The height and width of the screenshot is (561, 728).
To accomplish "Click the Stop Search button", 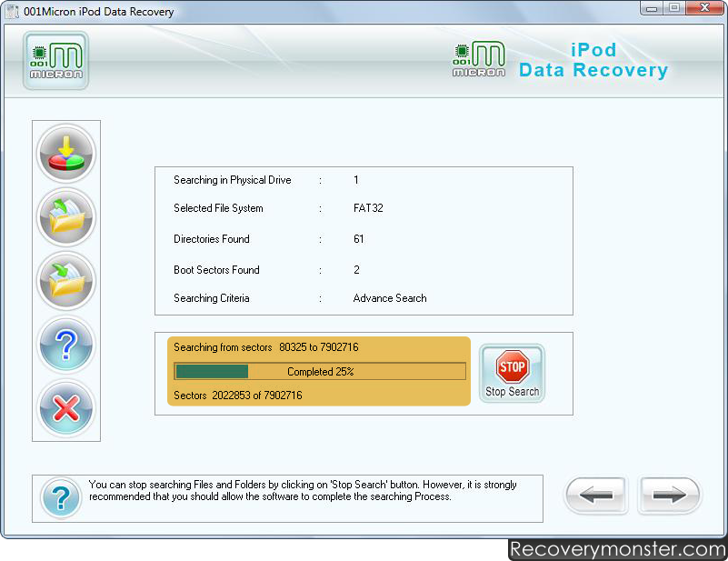I will [x=512, y=374].
